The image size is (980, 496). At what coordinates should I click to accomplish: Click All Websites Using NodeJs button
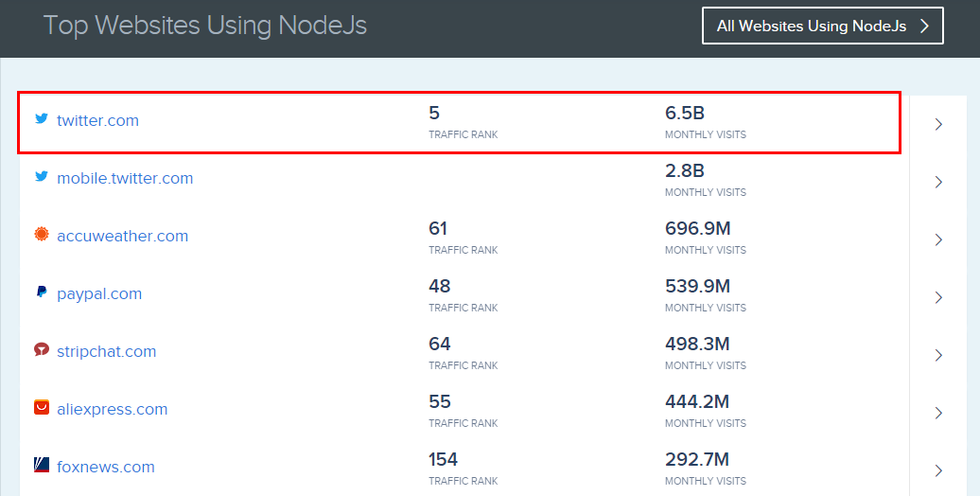coord(823,26)
